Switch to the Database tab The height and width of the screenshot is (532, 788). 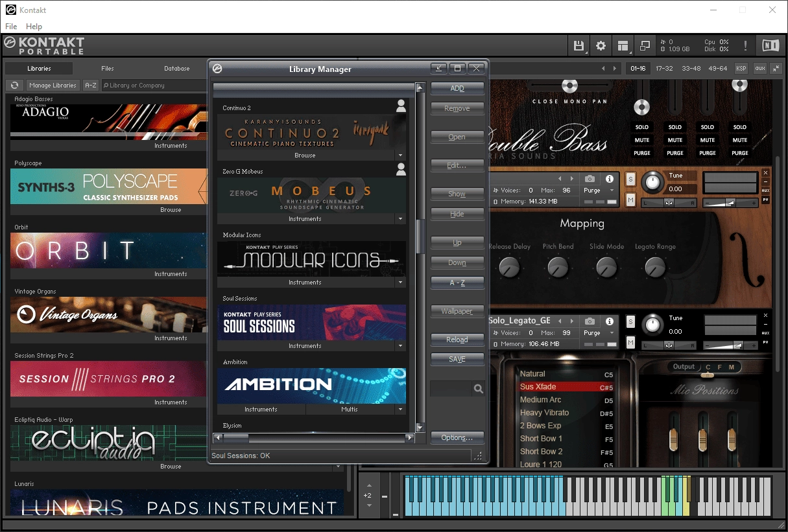pyautogui.click(x=176, y=68)
